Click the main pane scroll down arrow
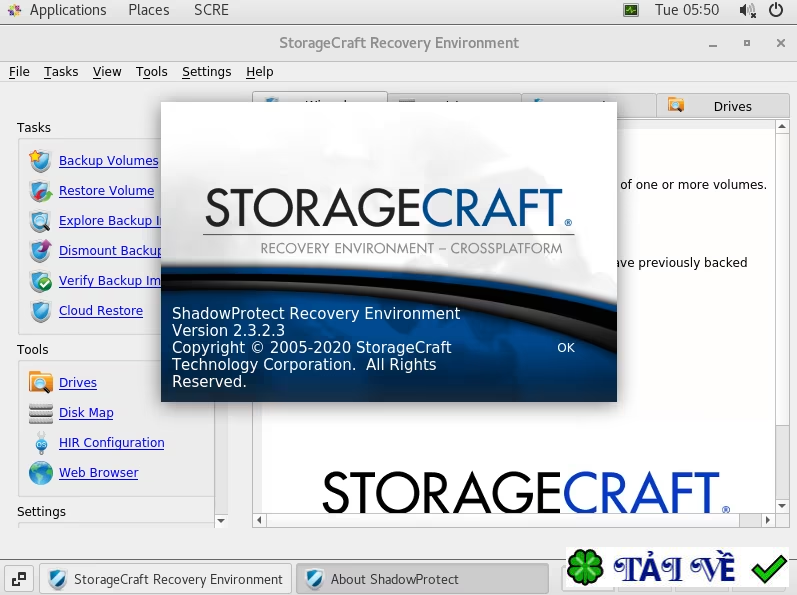 (782, 506)
